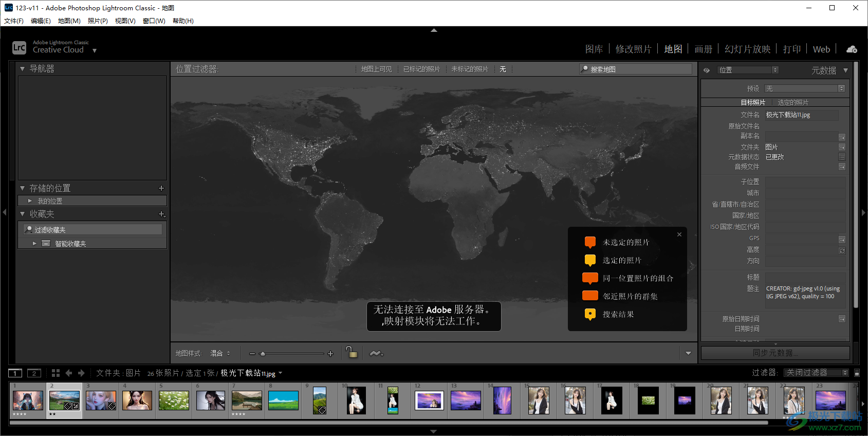The height and width of the screenshot is (436, 868).
Task: Expand the 我的位置 folder
Action: 30,201
